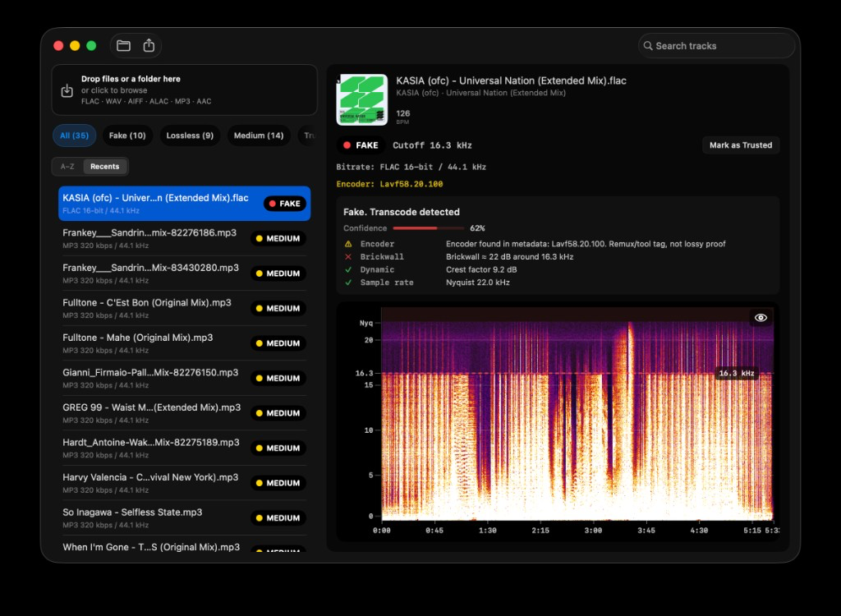Click the Crest factor 9.2 dB text
The image size is (841, 616).
pyautogui.click(x=481, y=269)
